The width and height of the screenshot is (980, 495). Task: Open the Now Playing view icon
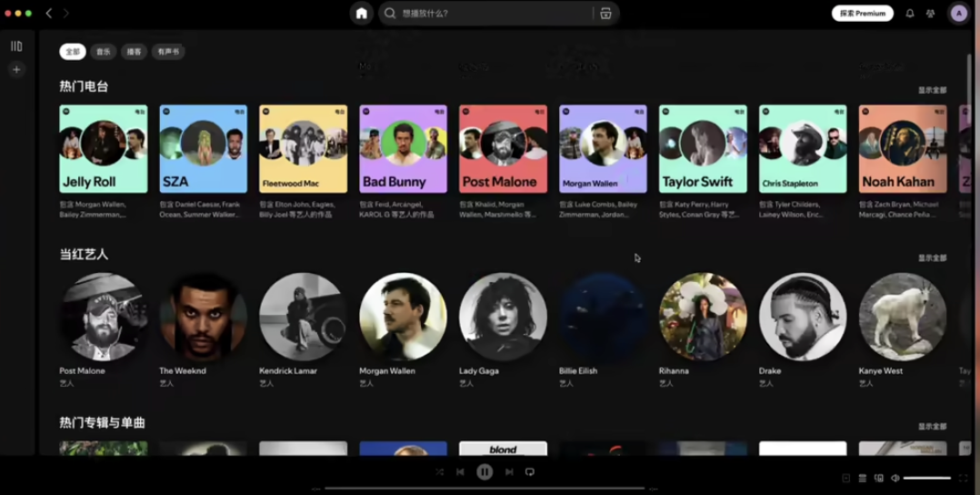pyautogui.click(x=846, y=478)
